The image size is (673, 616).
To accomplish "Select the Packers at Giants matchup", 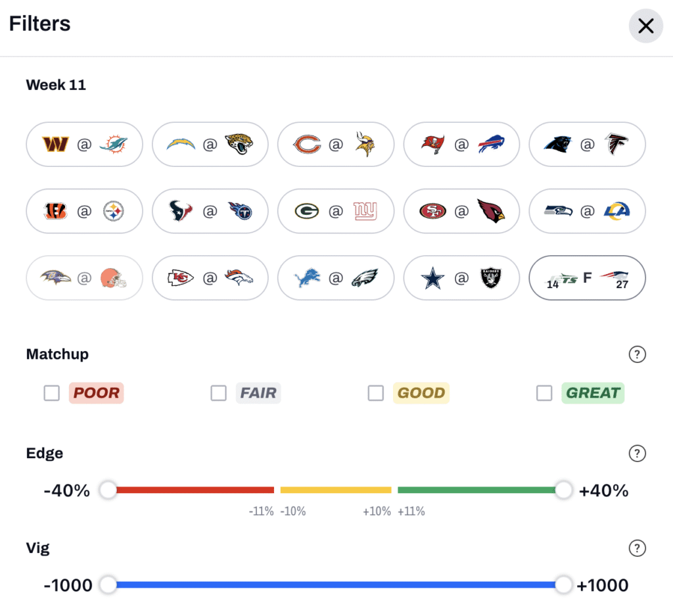I will (336, 211).
